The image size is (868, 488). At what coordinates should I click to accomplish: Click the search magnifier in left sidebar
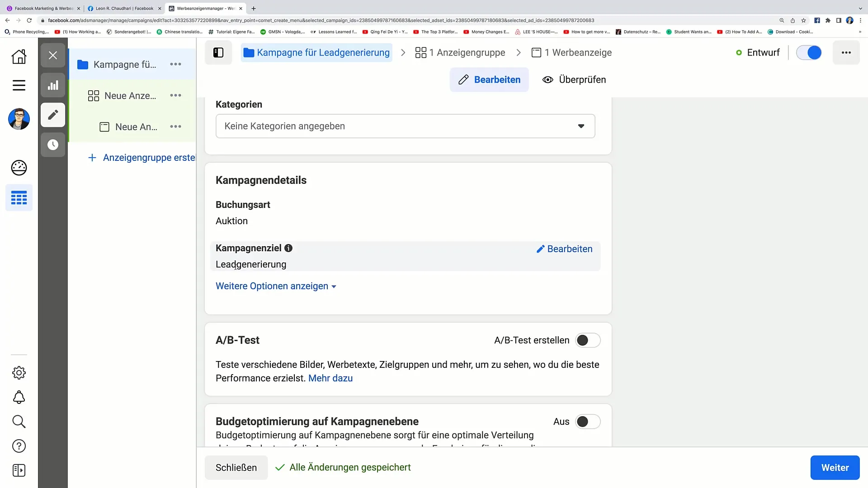pos(19,422)
